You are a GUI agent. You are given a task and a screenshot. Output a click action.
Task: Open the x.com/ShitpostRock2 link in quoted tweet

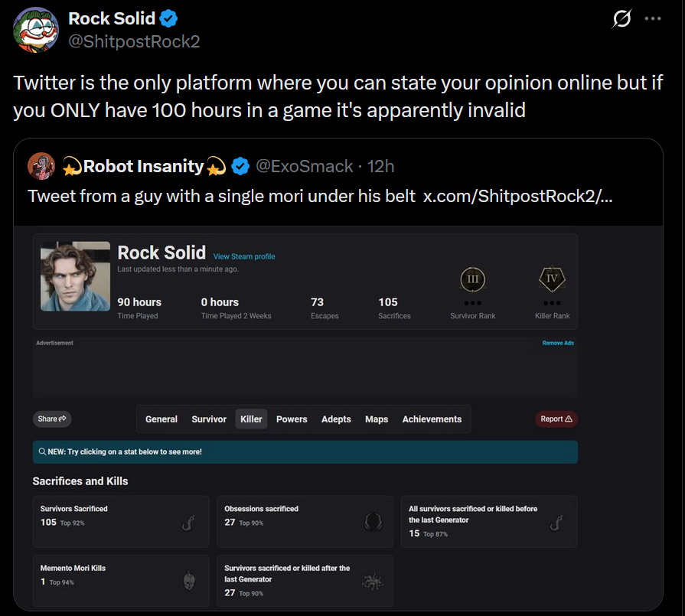pyautogui.click(x=517, y=196)
